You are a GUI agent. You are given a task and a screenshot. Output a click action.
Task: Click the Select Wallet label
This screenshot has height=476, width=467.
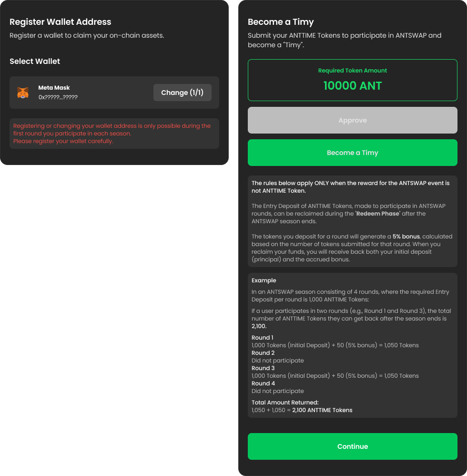pyautogui.click(x=35, y=61)
